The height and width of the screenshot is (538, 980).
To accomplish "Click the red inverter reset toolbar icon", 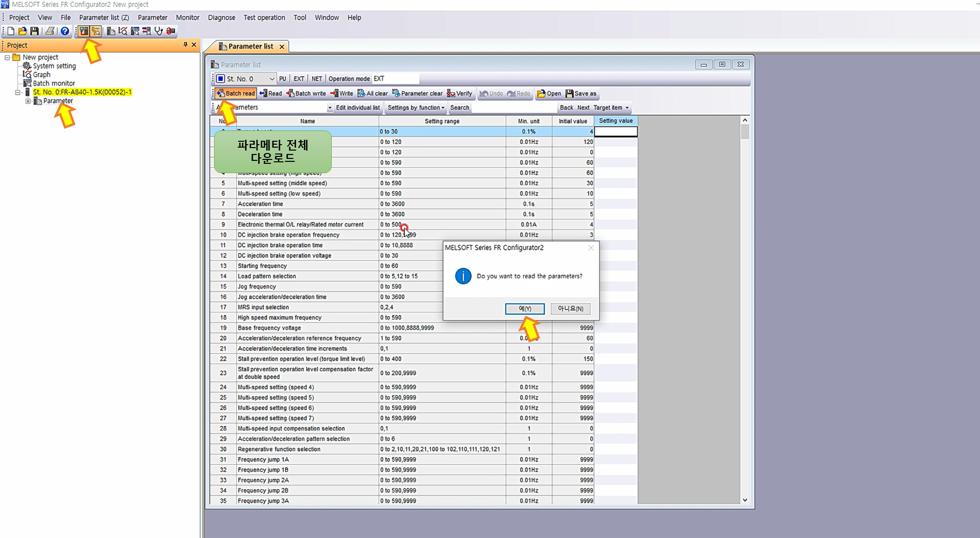I will 171,31.
